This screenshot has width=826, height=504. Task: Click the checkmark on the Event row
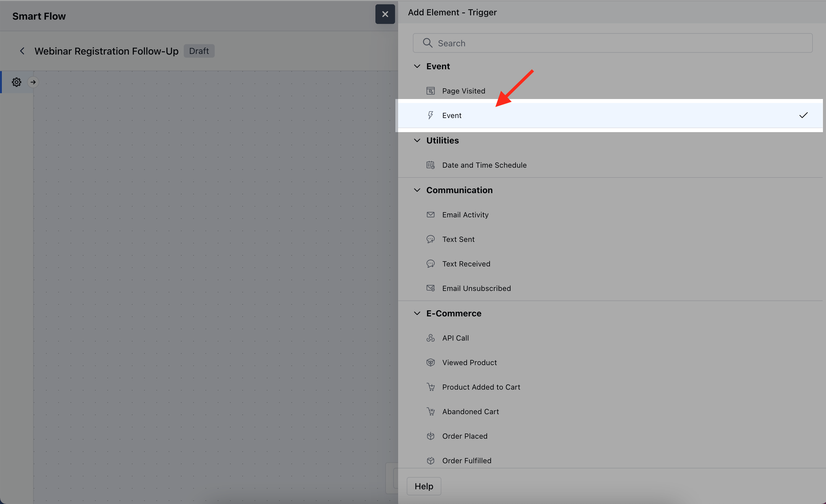(x=803, y=115)
